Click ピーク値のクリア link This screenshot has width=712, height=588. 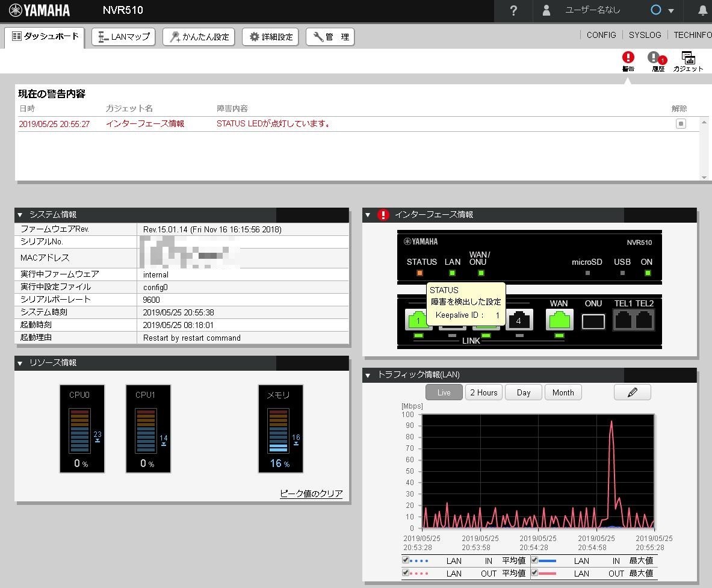[311, 494]
